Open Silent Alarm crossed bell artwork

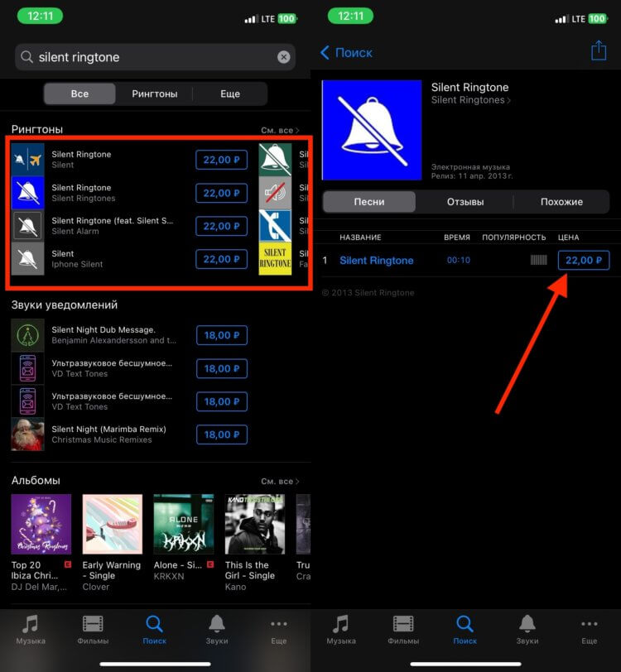(x=27, y=226)
